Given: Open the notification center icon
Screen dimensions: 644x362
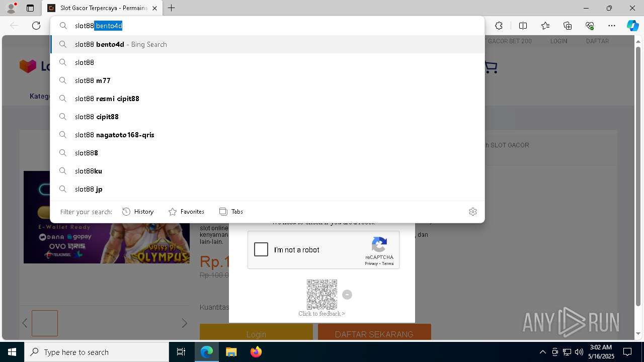Looking at the screenshot, I should 627,352.
